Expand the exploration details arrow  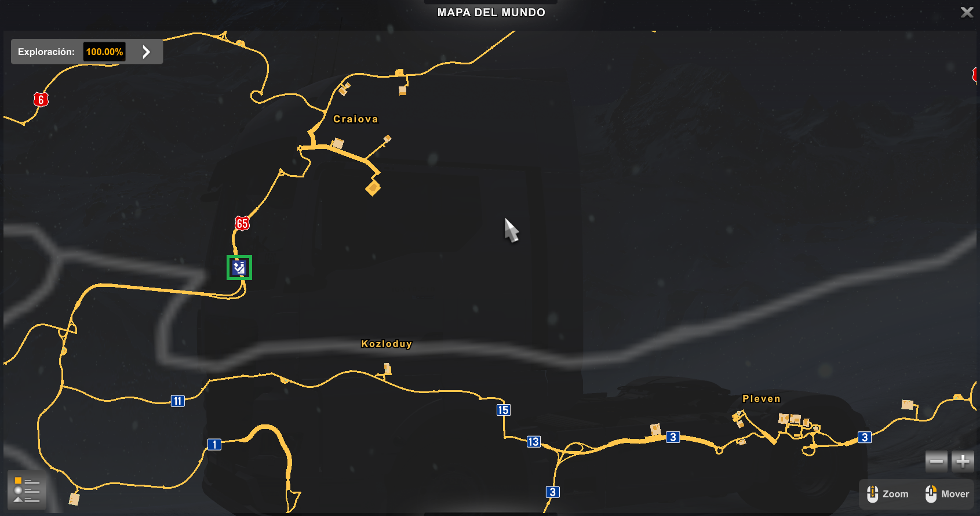(x=146, y=52)
